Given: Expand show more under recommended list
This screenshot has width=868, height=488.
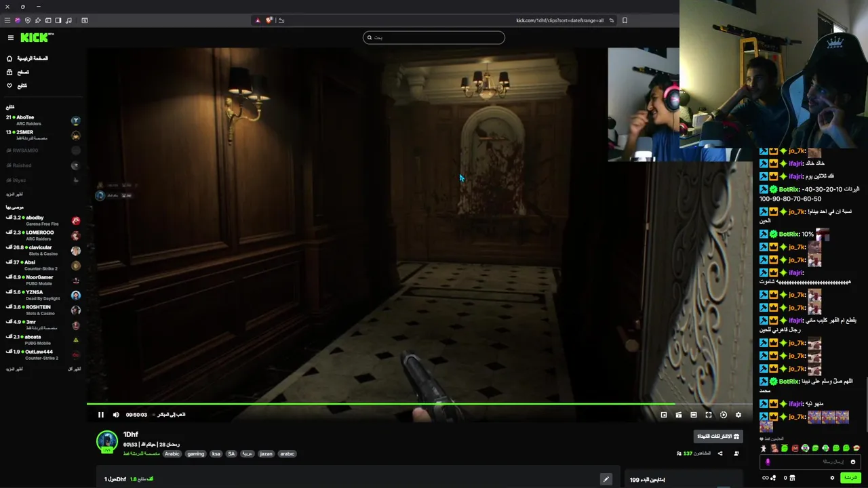Looking at the screenshot, I should pos(14,369).
